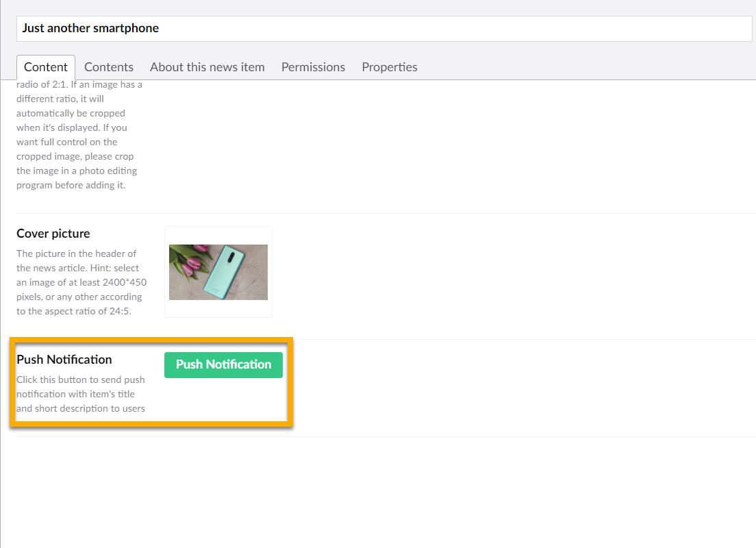Screen dimensions: 756x548
Task: Switch to the Content tab
Action: (x=46, y=67)
